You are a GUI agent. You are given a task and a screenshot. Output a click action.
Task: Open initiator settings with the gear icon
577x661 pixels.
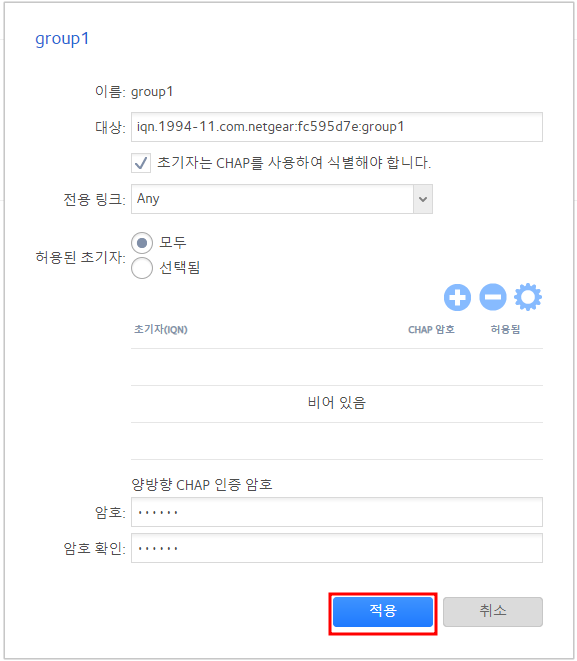[x=528, y=297]
